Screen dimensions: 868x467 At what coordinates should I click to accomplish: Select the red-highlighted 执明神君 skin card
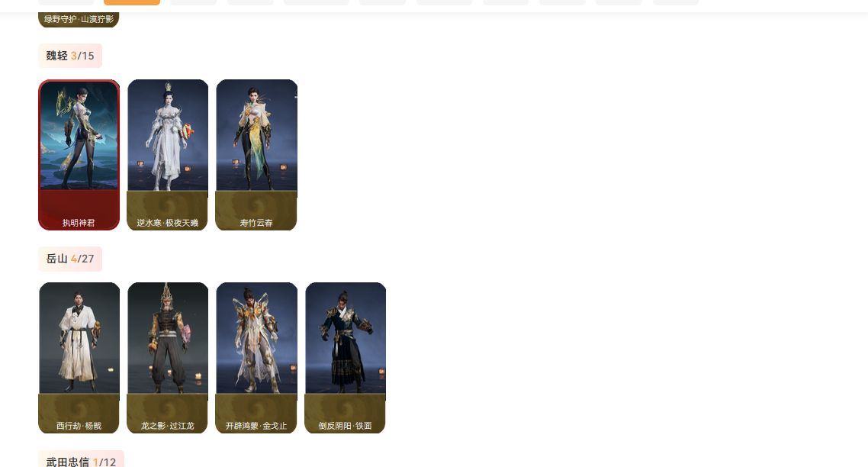(79, 155)
